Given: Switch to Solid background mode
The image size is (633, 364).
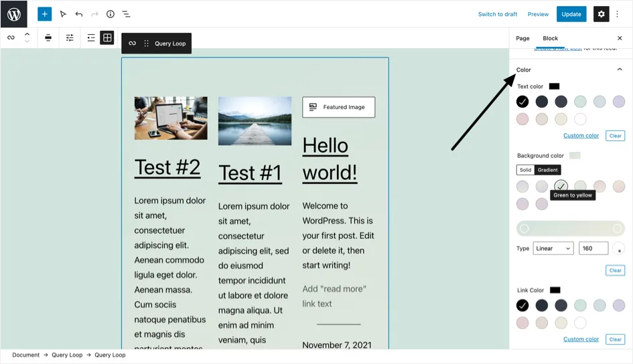Looking at the screenshot, I should pos(525,170).
